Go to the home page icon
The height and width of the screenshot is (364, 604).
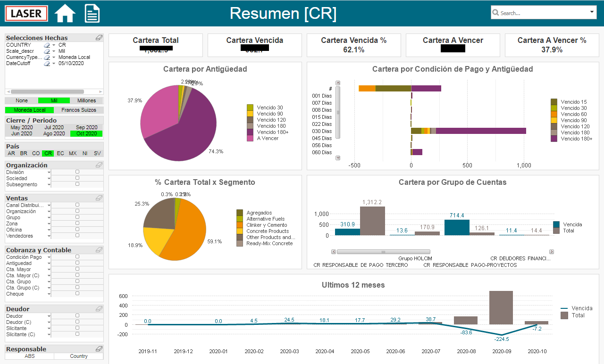65,13
